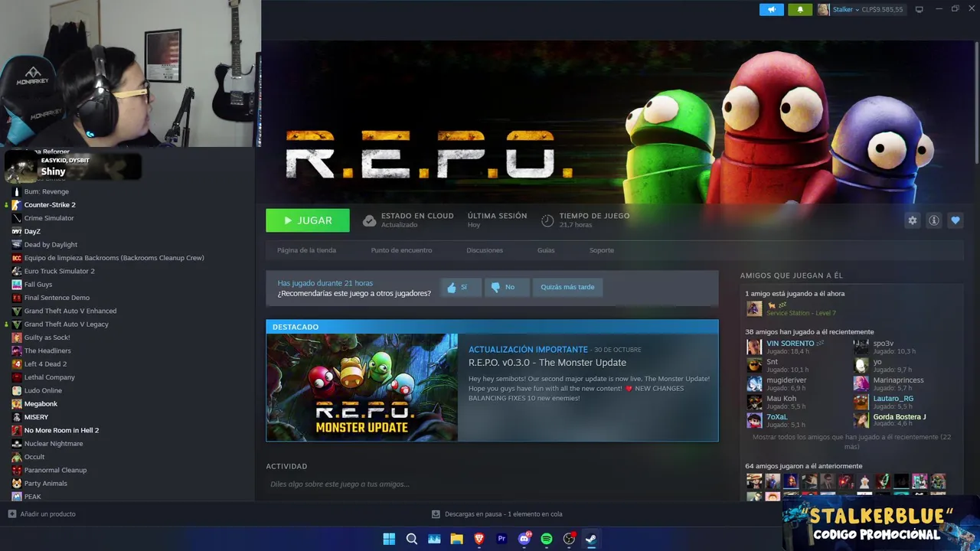Click the Nuclear Nightmare game icon
The image size is (980, 551).
tap(17, 444)
